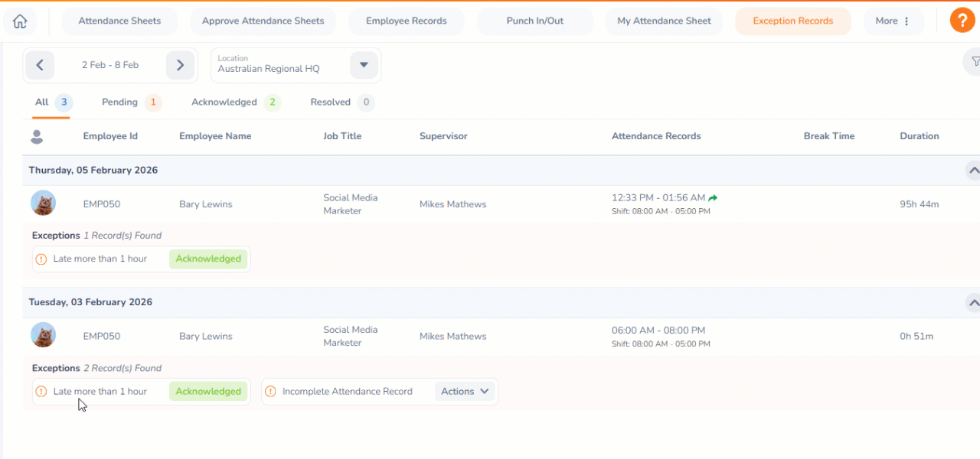
Task: Click green arrow beside 12:33 PM record
Action: [x=713, y=198]
